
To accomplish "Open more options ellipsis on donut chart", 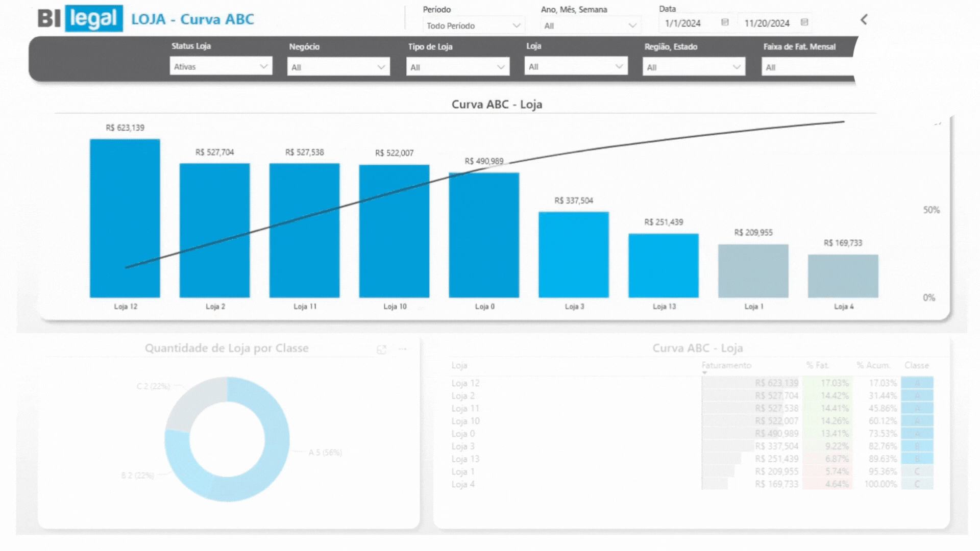I will 403,349.
